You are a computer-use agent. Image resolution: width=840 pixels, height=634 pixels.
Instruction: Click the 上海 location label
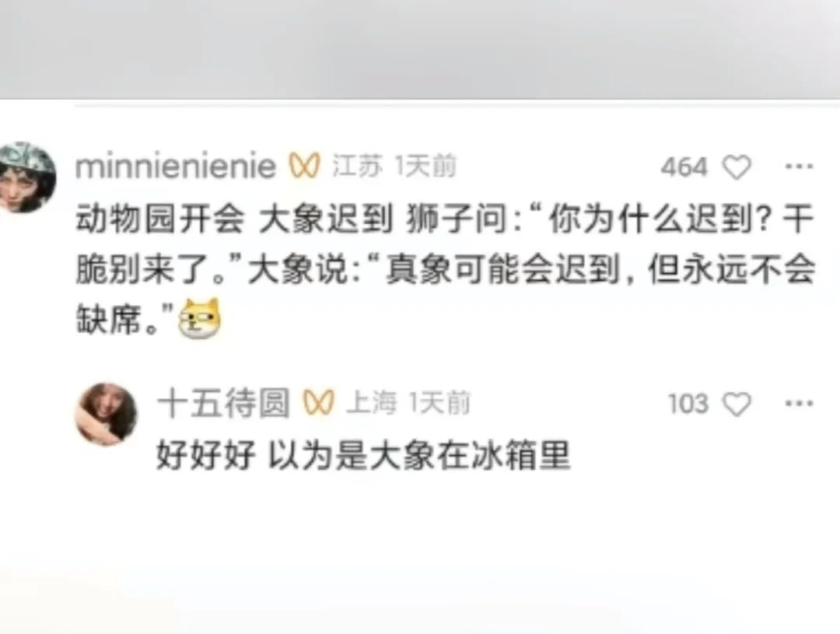(371, 402)
